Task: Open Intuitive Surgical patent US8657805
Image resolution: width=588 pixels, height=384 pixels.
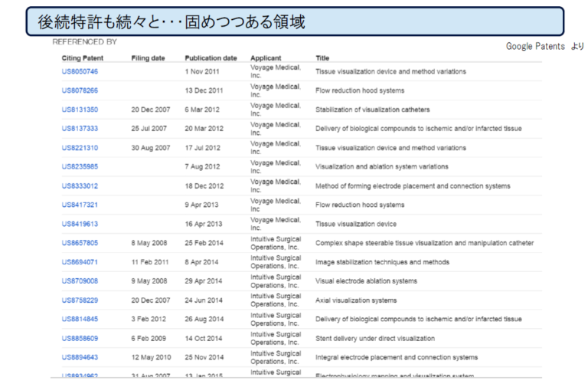Action: point(80,243)
